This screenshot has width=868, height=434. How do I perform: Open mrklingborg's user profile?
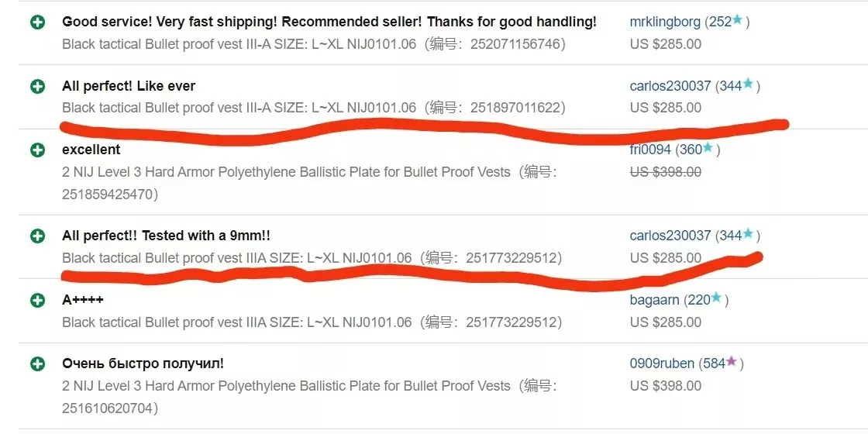point(666,22)
